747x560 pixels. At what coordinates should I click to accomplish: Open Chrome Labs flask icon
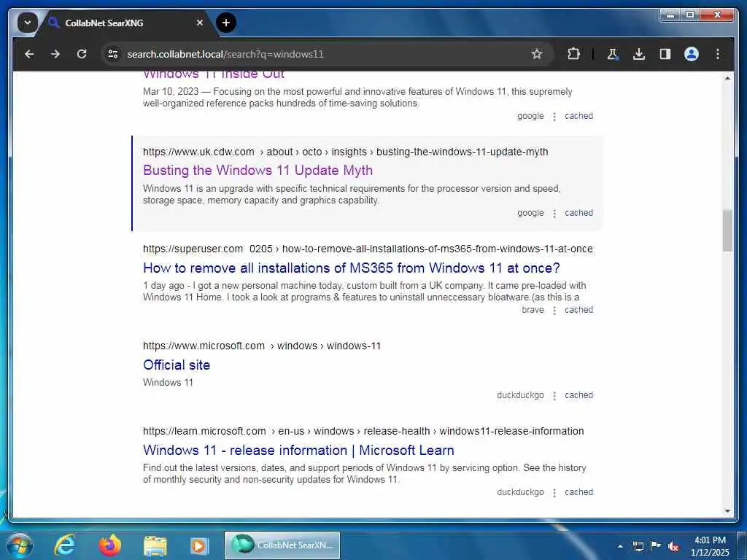pyautogui.click(x=613, y=54)
